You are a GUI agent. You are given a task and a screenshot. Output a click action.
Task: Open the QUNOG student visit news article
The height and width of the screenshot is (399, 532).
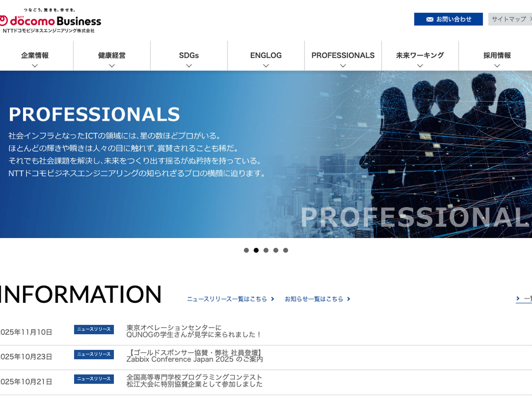click(x=194, y=331)
